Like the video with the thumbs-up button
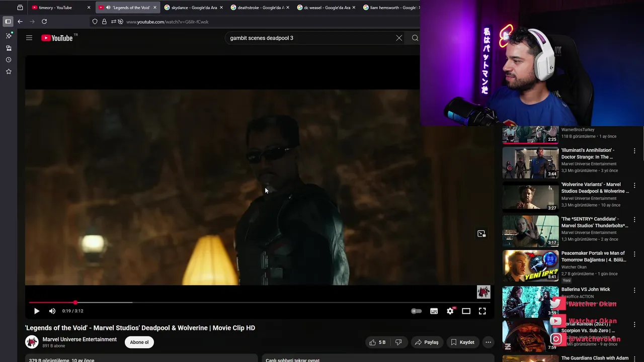 pyautogui.click(x=377, y=342)
